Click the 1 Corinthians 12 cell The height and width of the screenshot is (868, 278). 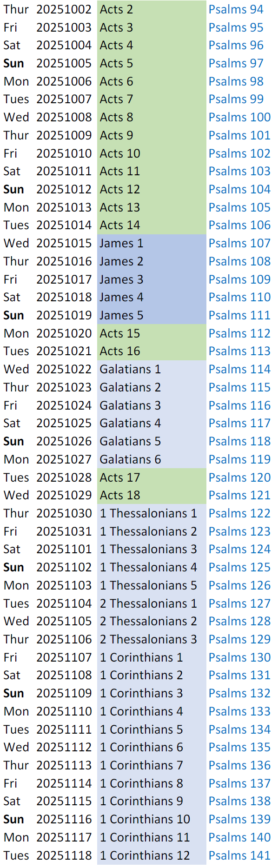(152, 855)
